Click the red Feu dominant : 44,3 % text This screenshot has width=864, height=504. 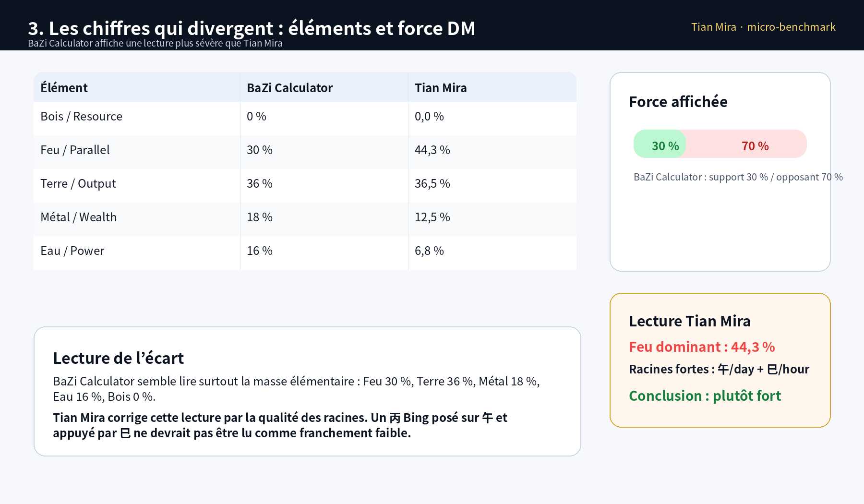pyautogui.click(x=702, y=347)
